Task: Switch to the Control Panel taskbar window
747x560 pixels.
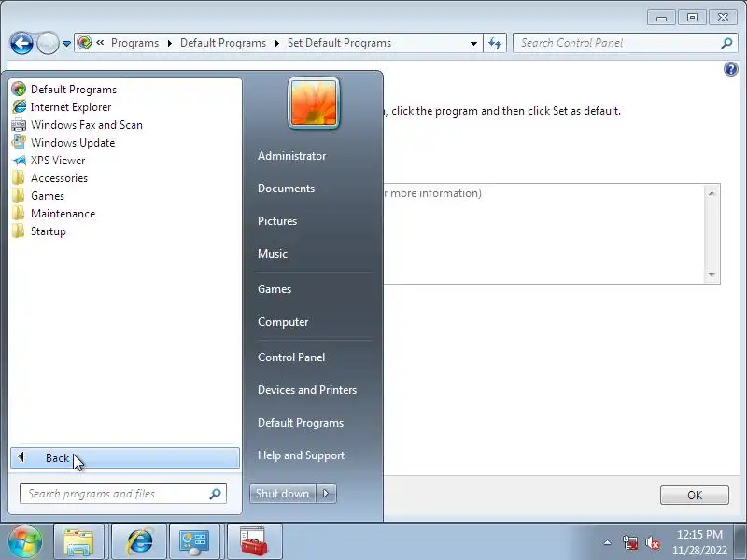Action: (194, 541)
